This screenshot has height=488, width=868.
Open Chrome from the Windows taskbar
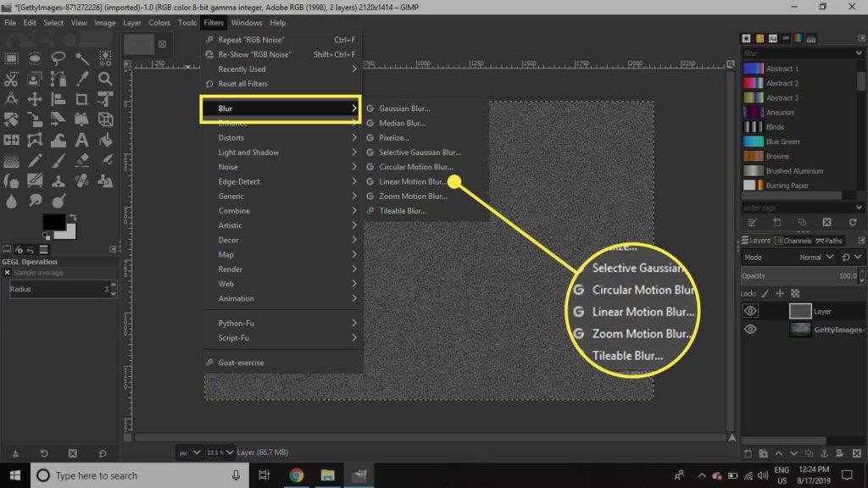296,475
